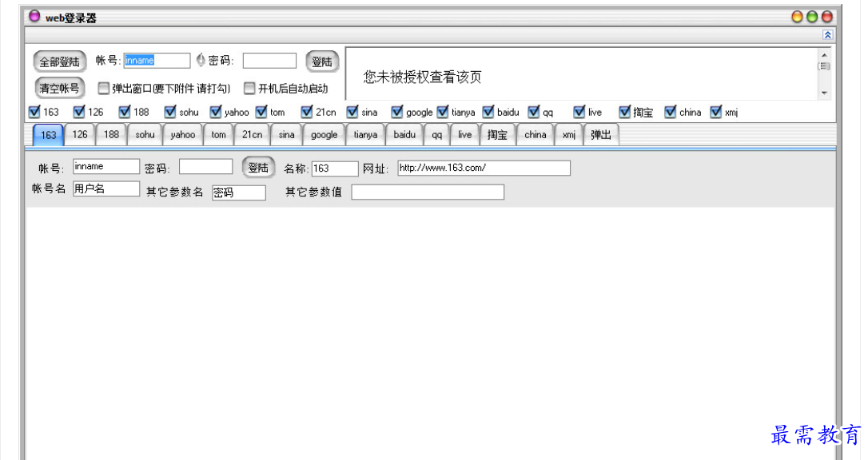This screenshot has height=460, width=868.
Task: Switch to the 126 tab
Action: point(80,134)
